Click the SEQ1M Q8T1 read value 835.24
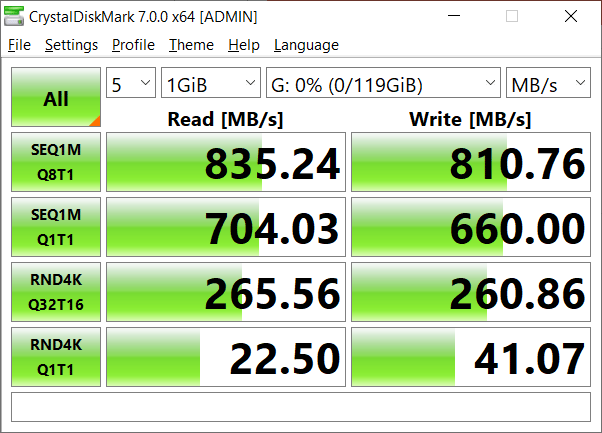 [226, 162]
